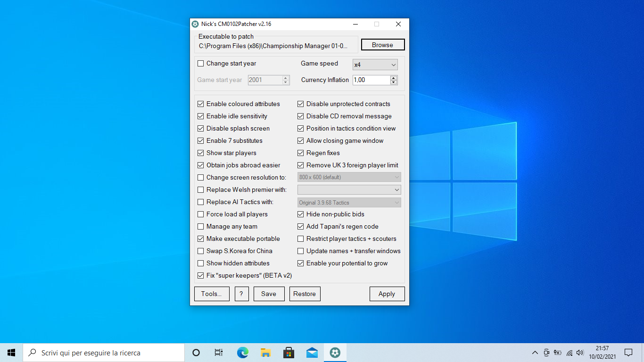Toggle Hide non-public bids checkbox

pos(301,214)
